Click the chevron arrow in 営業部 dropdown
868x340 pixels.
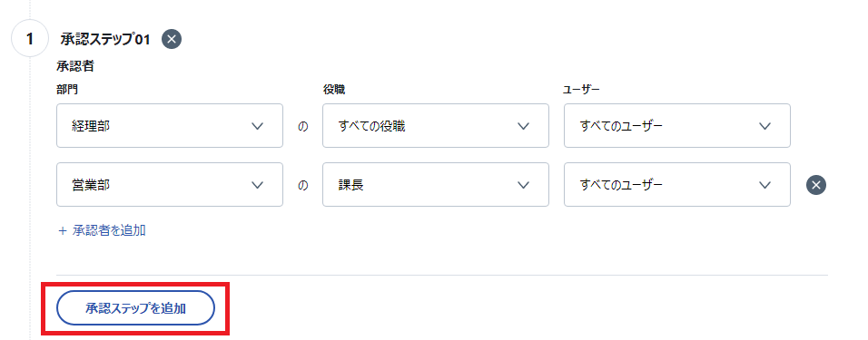(257, 185)
